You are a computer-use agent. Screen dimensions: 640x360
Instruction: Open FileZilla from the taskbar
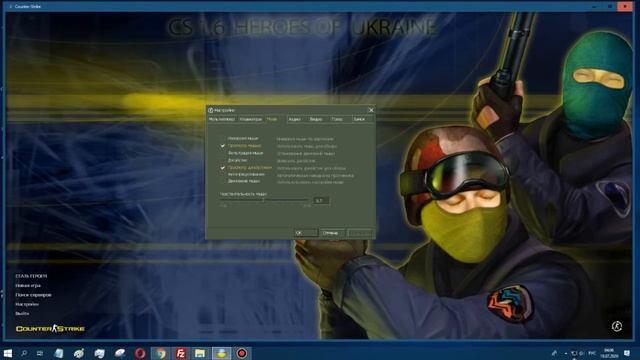(x=180, y=353)
